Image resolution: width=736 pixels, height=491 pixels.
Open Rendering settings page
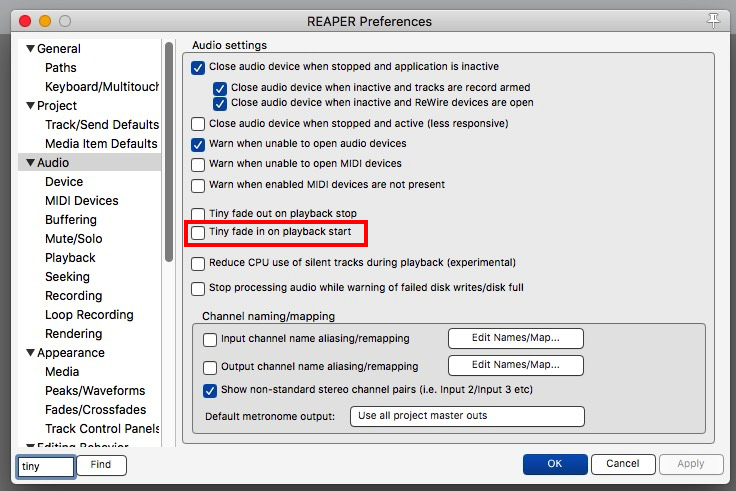tap(73, 334)
